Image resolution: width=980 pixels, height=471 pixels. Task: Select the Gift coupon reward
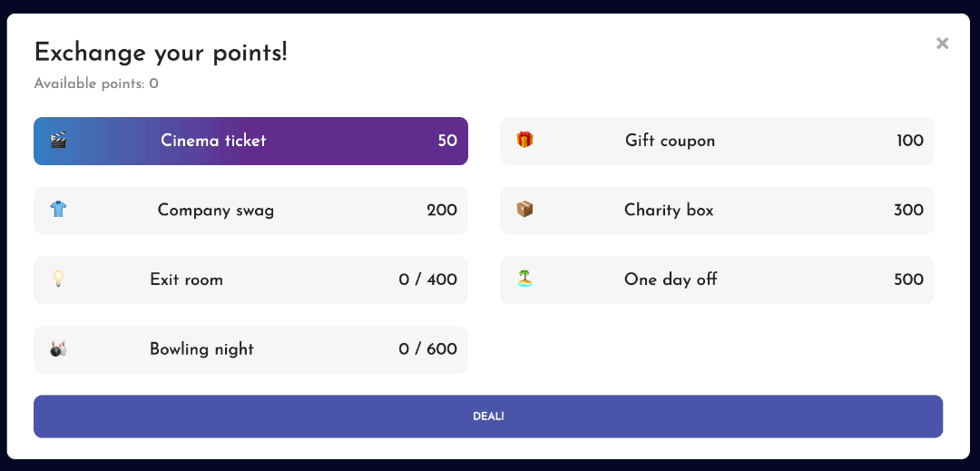tap(717, 142)
